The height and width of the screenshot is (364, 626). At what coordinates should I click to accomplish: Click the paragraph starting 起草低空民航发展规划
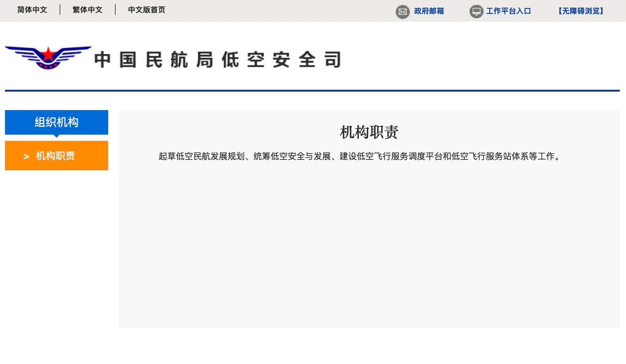[x=360, y=156]
